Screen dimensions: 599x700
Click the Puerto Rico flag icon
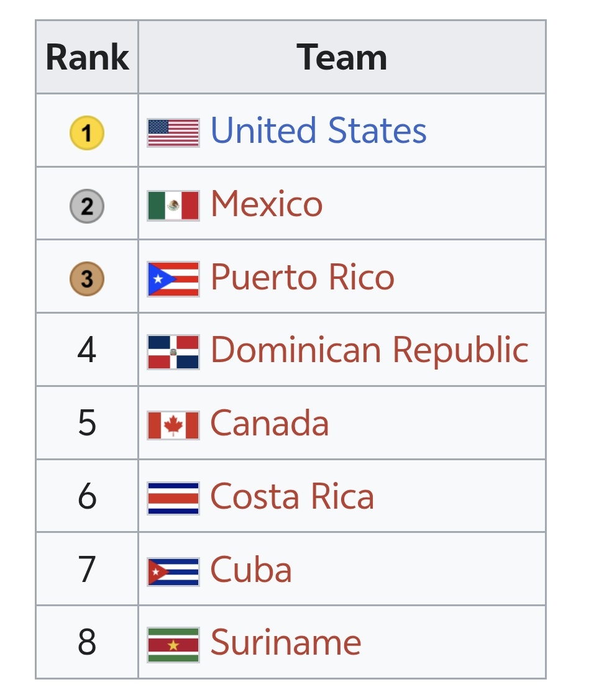[173, 280]
